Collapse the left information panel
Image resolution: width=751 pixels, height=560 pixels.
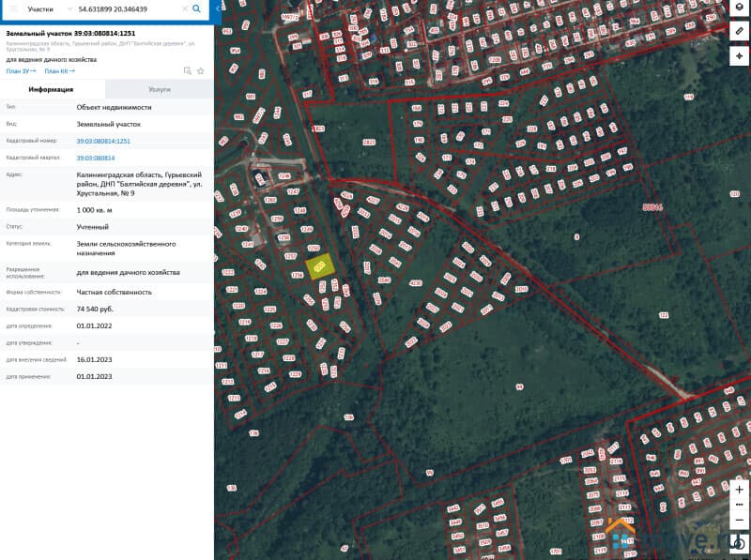coord(218,8)
